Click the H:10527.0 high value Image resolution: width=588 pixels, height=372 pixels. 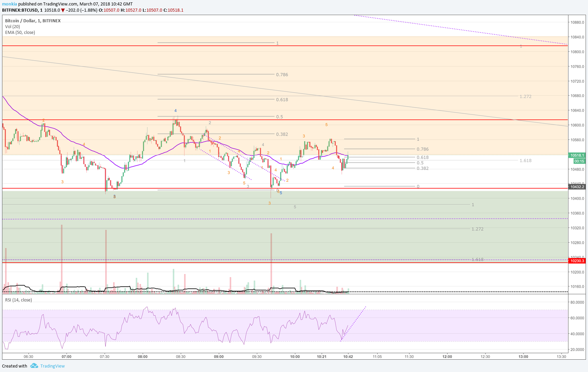click(131, 10)
